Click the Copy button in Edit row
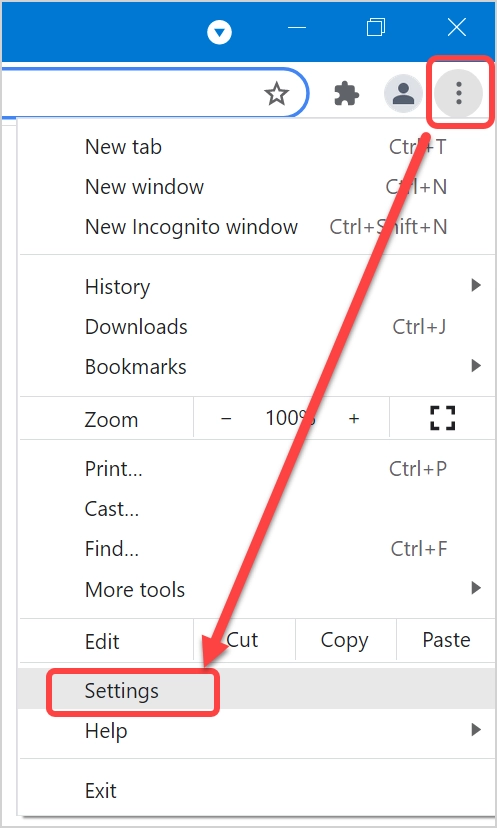This screenshot has width=497, height=828. [x=344, y=640]
